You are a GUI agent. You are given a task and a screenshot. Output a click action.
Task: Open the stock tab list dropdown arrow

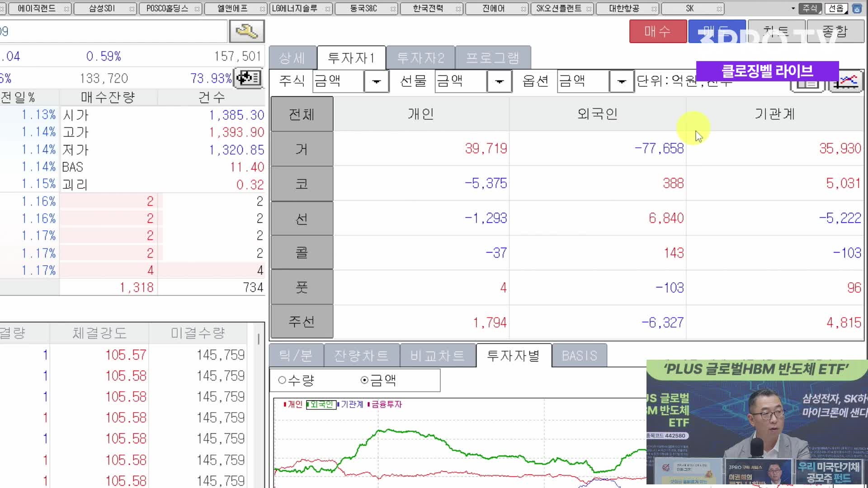click(793, 8)
